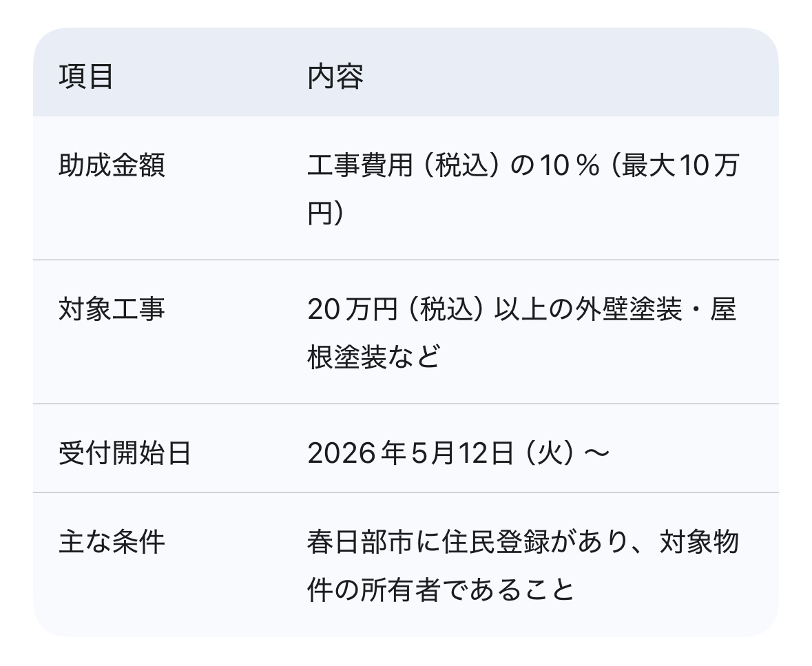The width and height of the screenshot is (812, 666).
Task: Select the 受付開始日 row label
Action: click(125, 454)
